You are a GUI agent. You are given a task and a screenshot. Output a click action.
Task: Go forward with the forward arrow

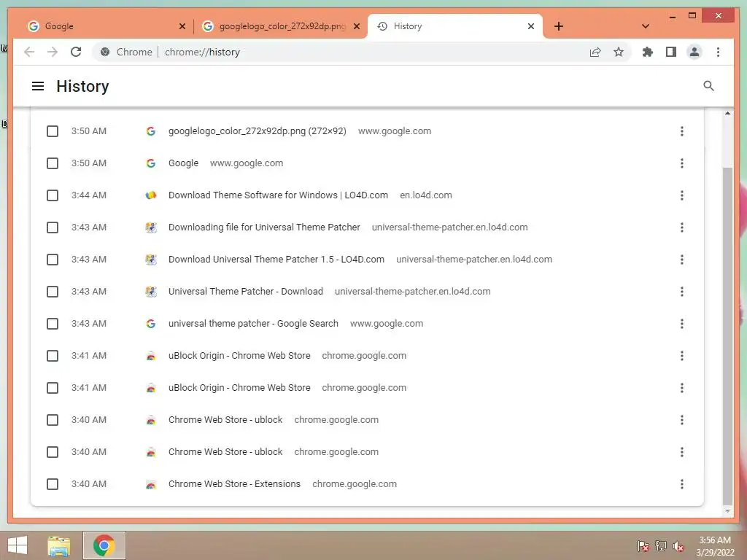click(53, 52)
